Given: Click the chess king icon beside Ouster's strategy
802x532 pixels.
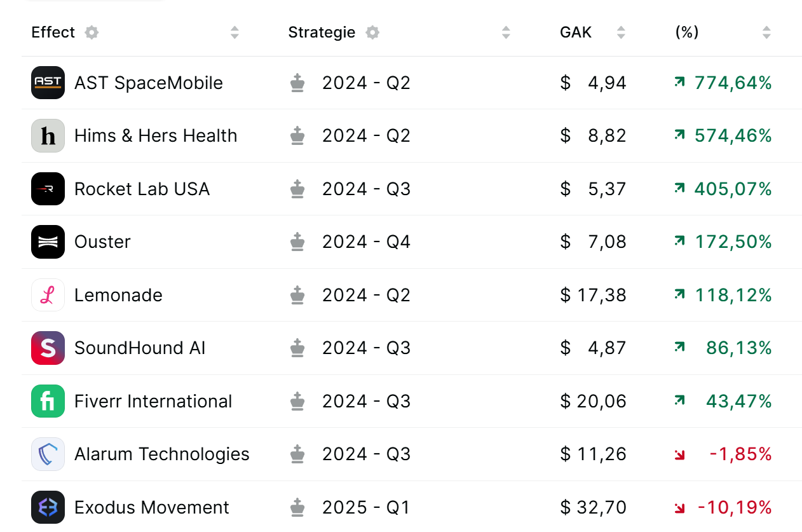Looking at the screenshot, I should click(297, 242).
